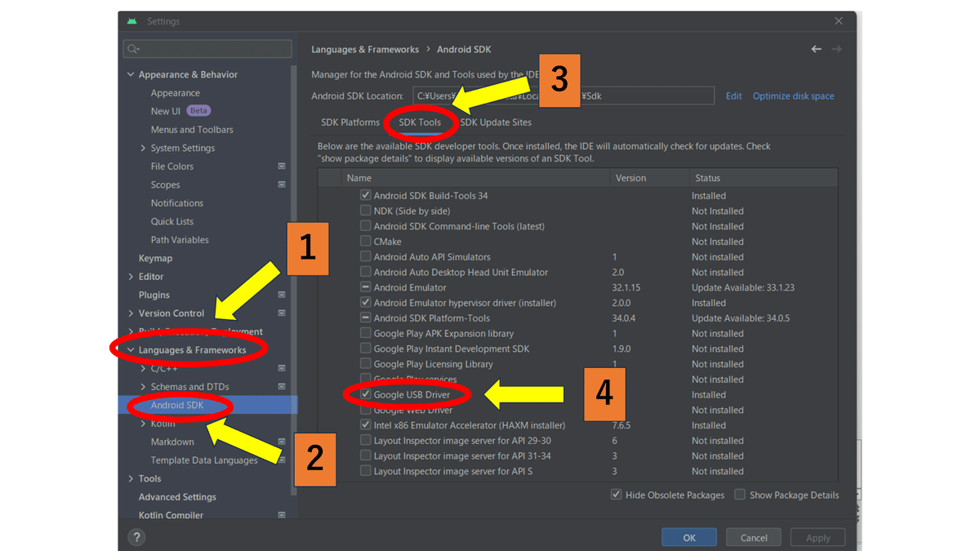This screenshot has width=980, height=551.
Task: Toggle Android Emulator hypervisor driver checkbox
Action: (x=366, y=303)
